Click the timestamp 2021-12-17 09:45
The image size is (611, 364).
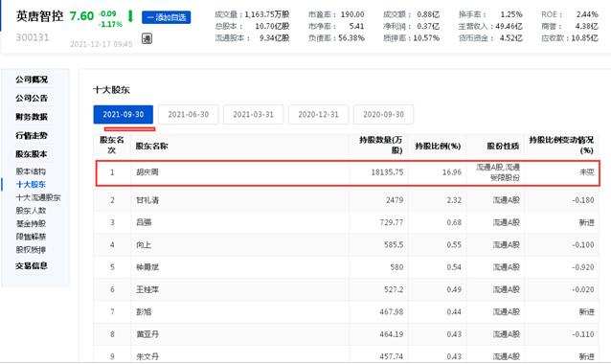101,44
